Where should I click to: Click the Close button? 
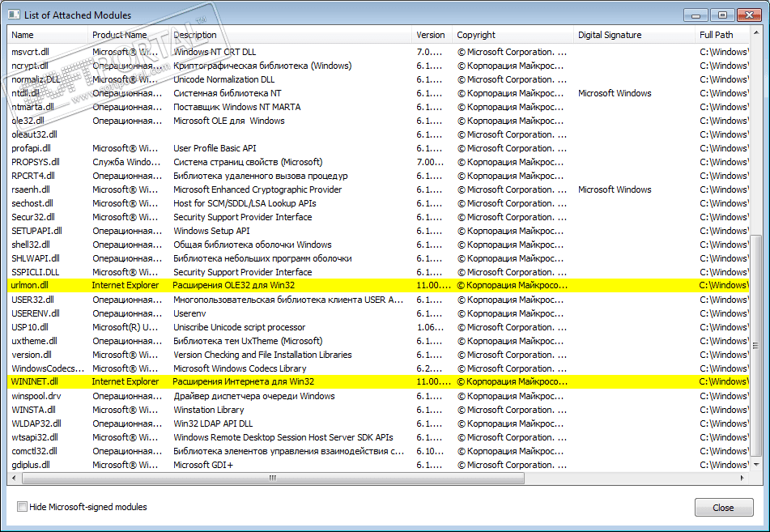[724, 508]
